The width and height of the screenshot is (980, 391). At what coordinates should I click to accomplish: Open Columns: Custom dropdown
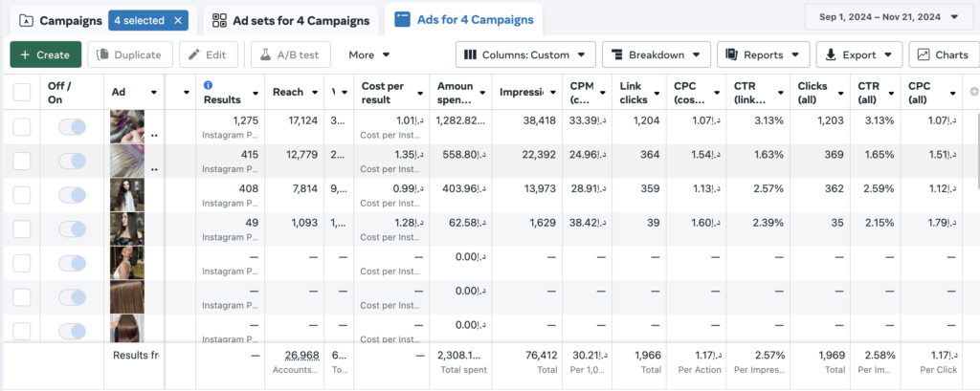525,54
